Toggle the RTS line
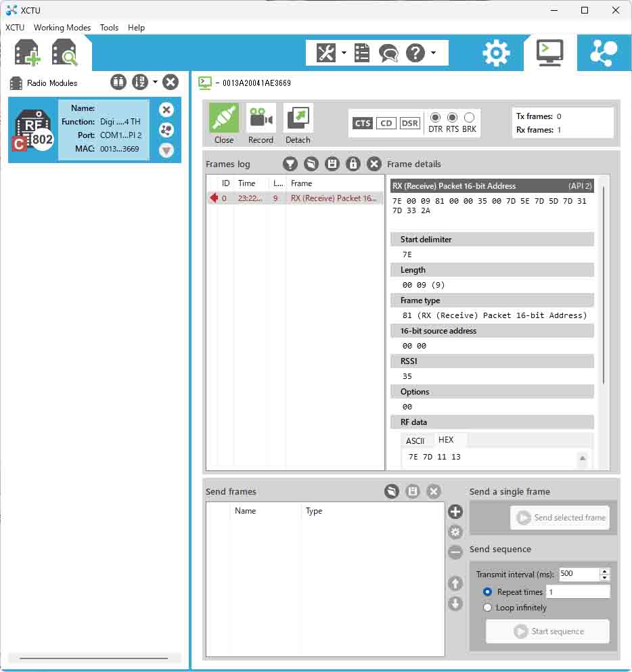Viewport: 632px width, 672px height. [452, 118]
